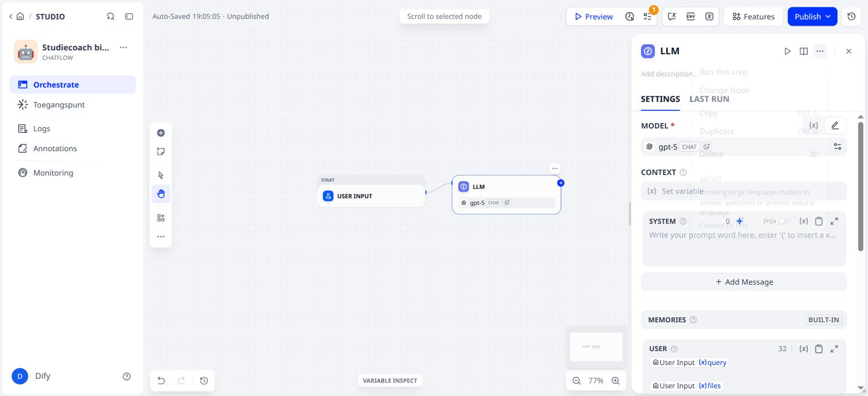Image resolution: width=868 pixels, height=396 pixels.
Task: Go to the Logs page
Action: coord(73,128)
